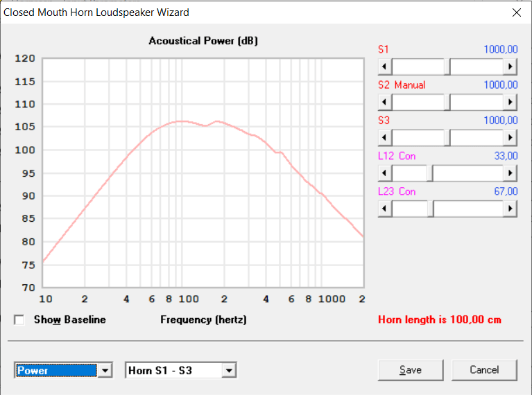532x395 pixels.
Task: Click the Acoustical Power (dB) chart title
Action: tap(203, 41)
